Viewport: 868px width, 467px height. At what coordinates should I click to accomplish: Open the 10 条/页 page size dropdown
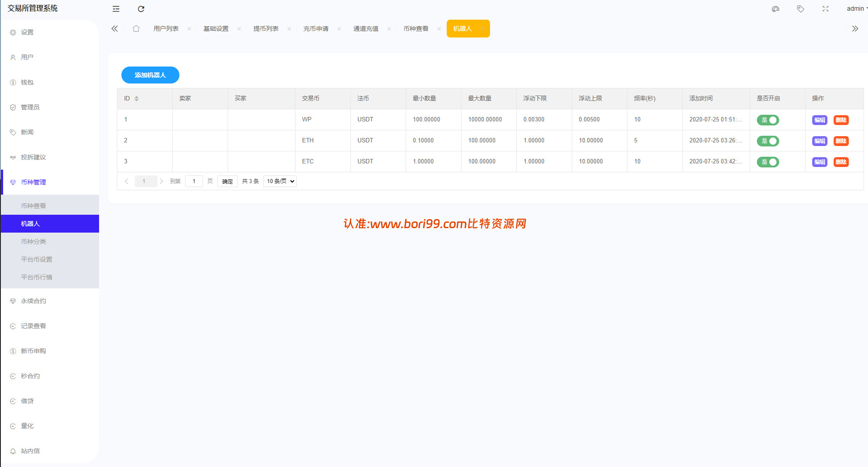(280, 181)
